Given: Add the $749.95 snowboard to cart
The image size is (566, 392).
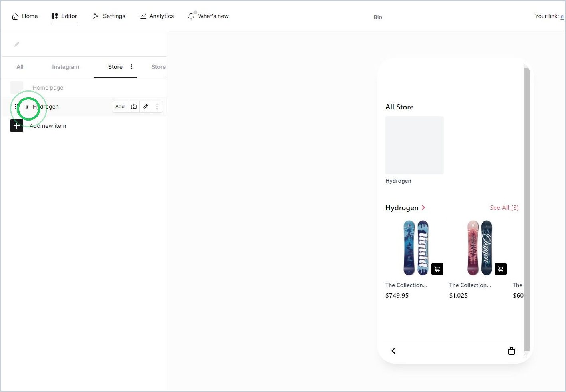Looking at the screenshot, I should click(437, 269).
